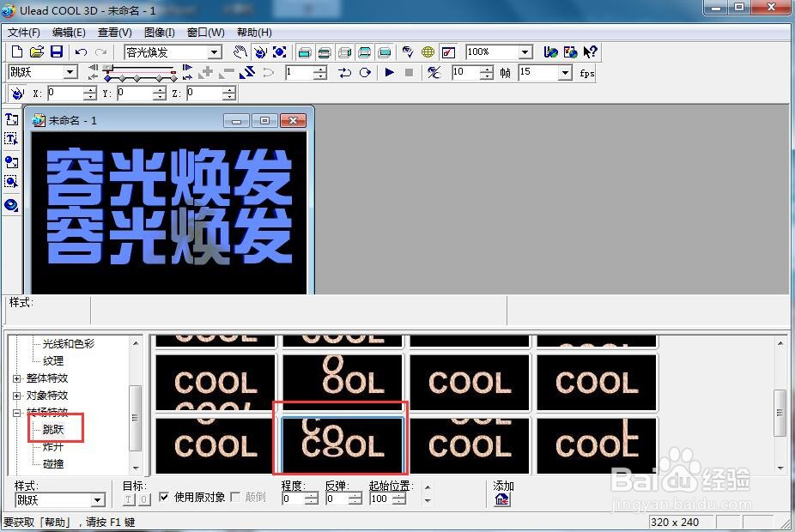Screen dimensions: 795x532
Task: Open the 图像(I) menu
Action: (159, 33)
